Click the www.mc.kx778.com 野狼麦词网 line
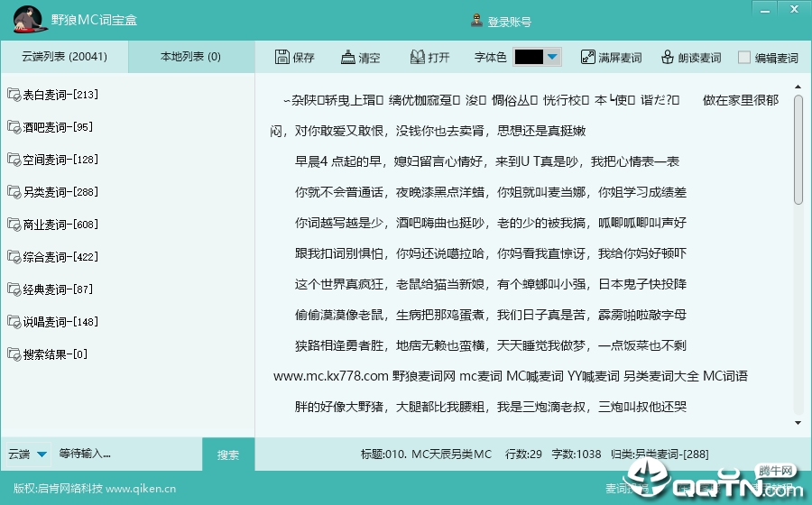Image resolution: width=812 pixels, height=505 pixels. (x=511, y=376)
